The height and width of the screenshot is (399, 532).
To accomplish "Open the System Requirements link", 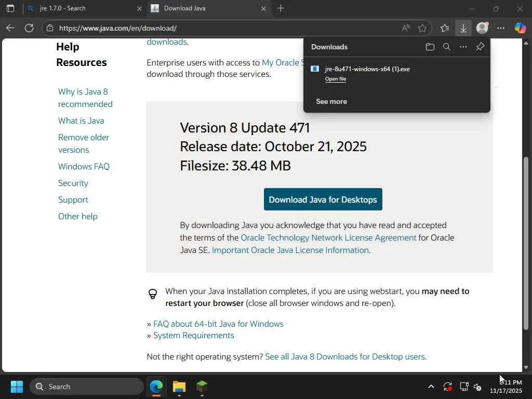I will click(193, 335).
